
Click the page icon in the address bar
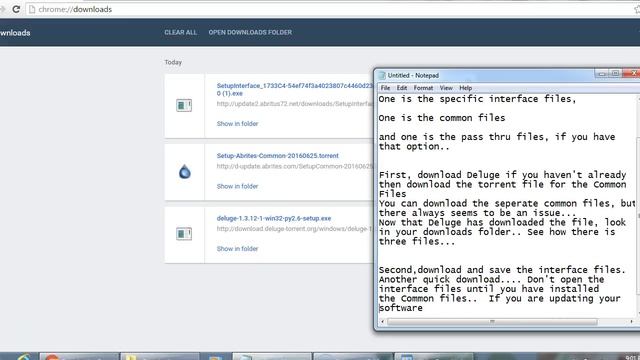[x=32, y=9]
